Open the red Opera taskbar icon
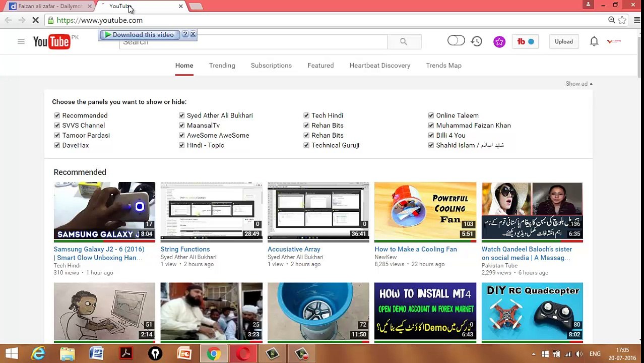The width and height of the screenshot is (644, 363). (x=244, y=353)
